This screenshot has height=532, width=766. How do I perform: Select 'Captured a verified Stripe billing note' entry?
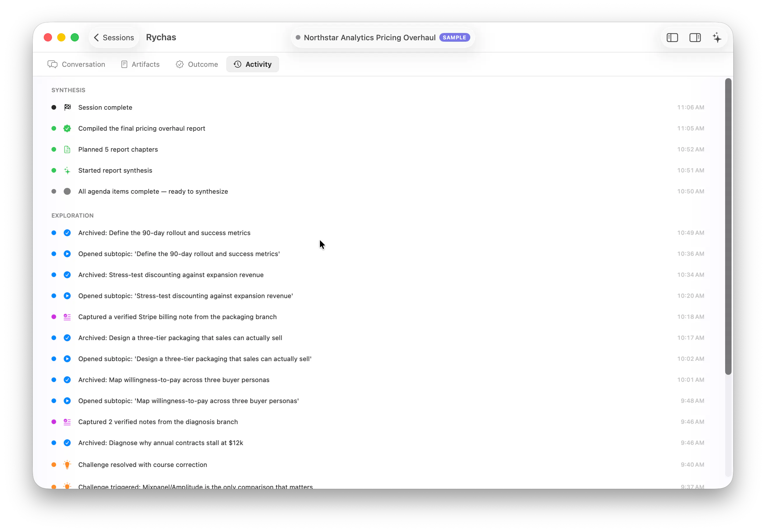[378, 317]
